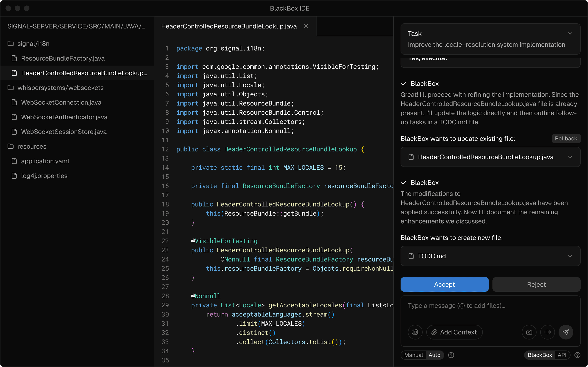
Task: Close the HeaderControlledResourceBundleLookup.java tab
Action: [x=306, y=26]
